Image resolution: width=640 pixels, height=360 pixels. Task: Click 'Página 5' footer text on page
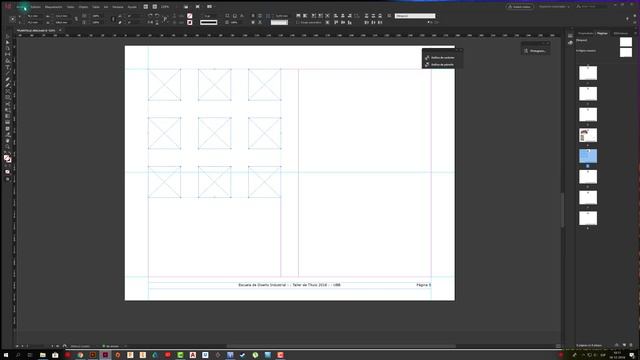click(423, 285)
